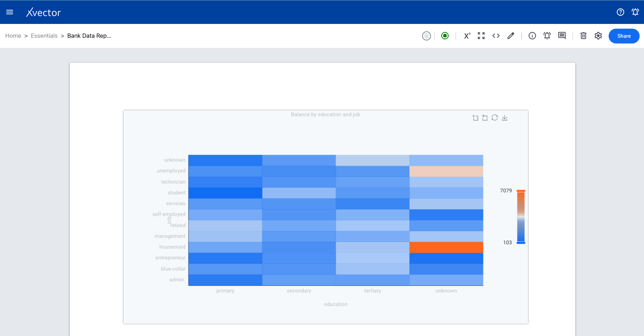Click the 103 legend minimum value

507,243
